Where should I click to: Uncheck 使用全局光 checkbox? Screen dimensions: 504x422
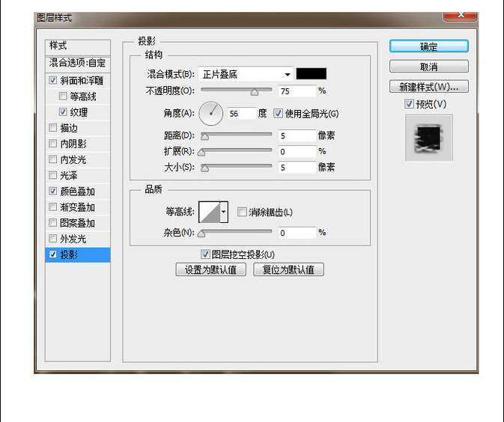pos(279,114)
